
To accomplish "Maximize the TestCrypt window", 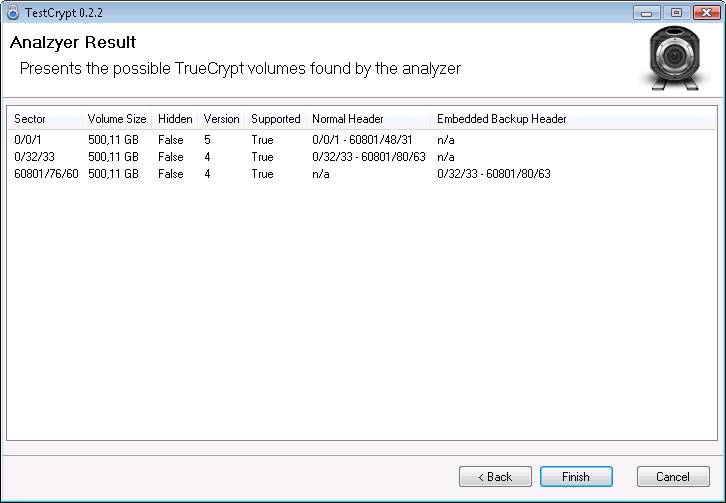I will pos(676,13).
